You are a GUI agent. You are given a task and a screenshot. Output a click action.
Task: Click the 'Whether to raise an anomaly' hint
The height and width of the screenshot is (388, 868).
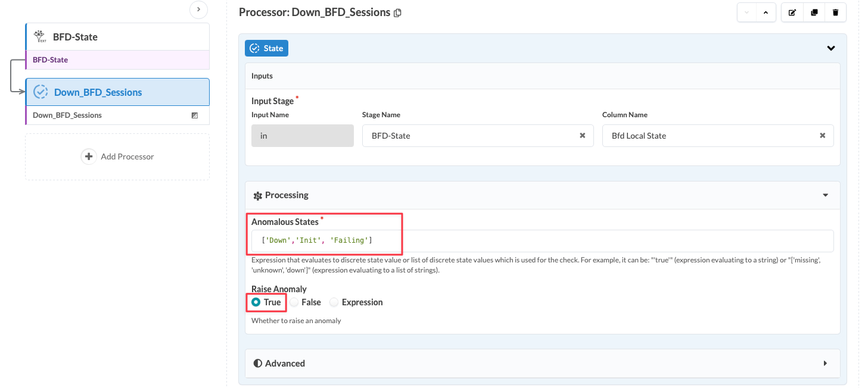click(296, 321)
